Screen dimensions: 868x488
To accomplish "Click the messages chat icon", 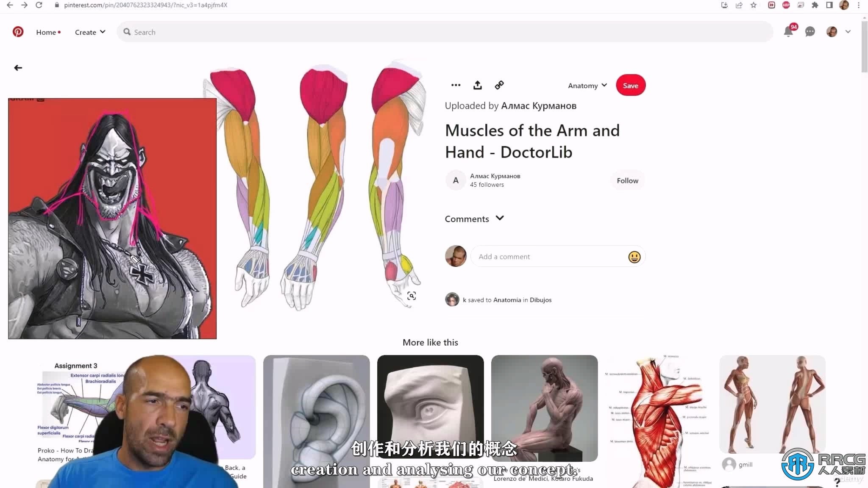I will coord(810,32).
